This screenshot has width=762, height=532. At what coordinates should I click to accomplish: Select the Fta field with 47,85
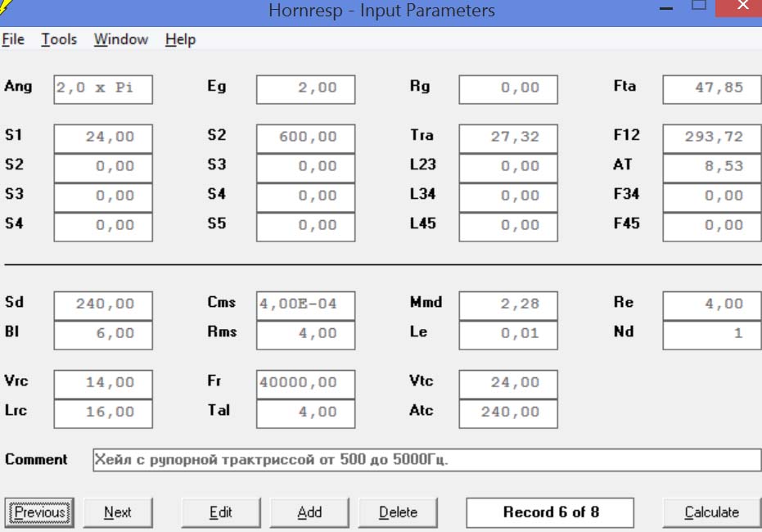tap(712, 89)
